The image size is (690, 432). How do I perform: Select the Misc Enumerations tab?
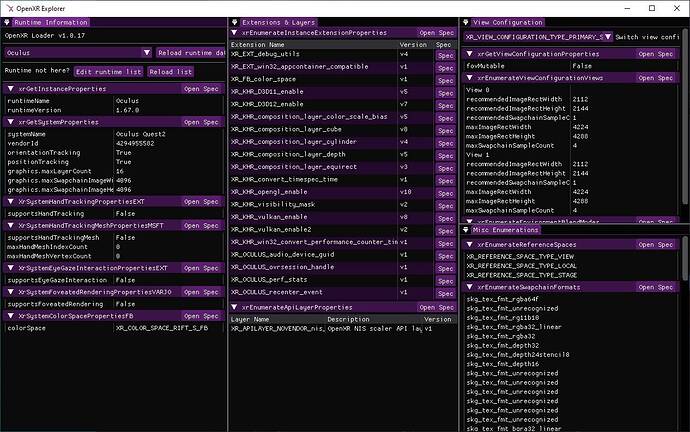(505, 230)
